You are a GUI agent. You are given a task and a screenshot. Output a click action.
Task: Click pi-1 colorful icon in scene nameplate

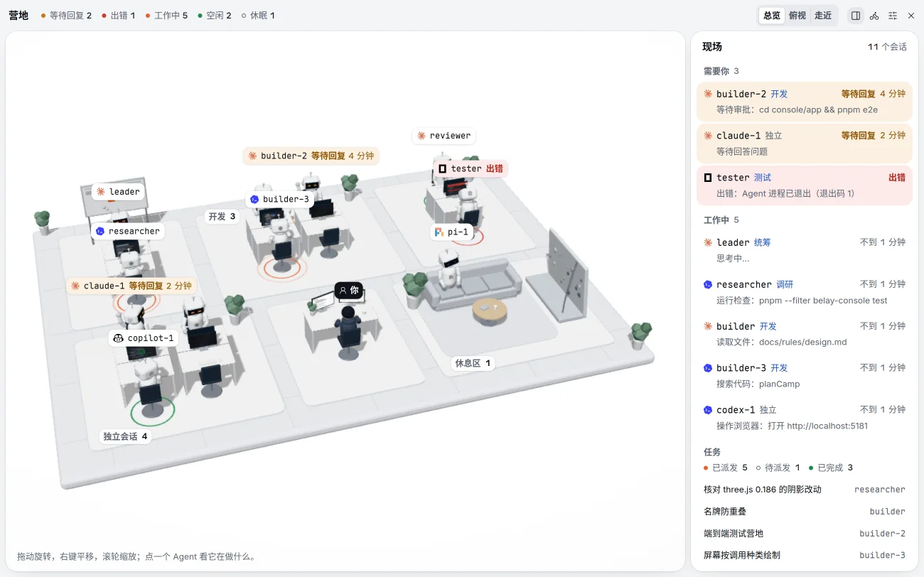click(439, 232)
